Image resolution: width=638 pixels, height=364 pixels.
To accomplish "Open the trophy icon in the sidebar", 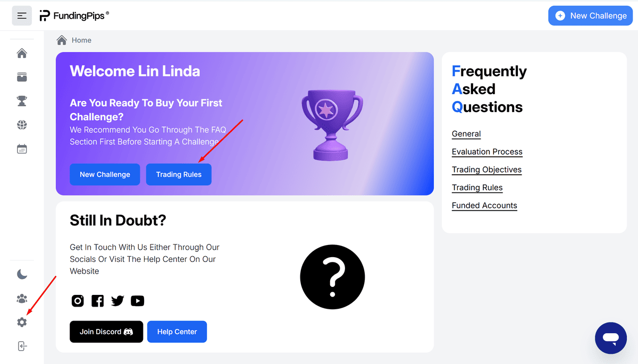I will (22, 101).
